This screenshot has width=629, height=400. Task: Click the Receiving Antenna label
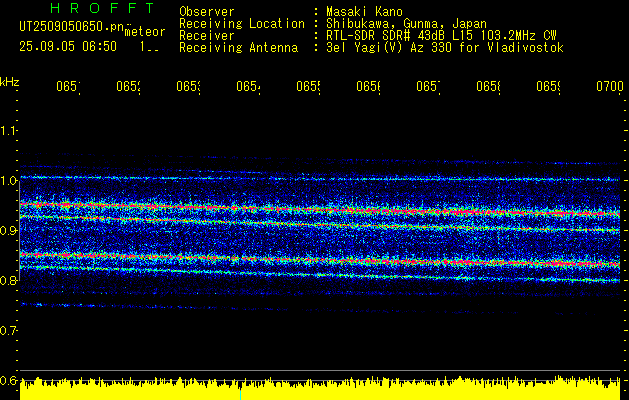(239, 48)
